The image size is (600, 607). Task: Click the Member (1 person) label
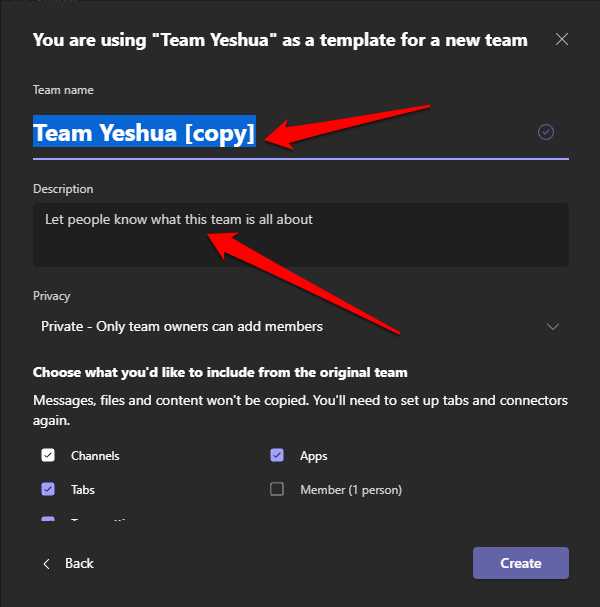tap(351, 490)
